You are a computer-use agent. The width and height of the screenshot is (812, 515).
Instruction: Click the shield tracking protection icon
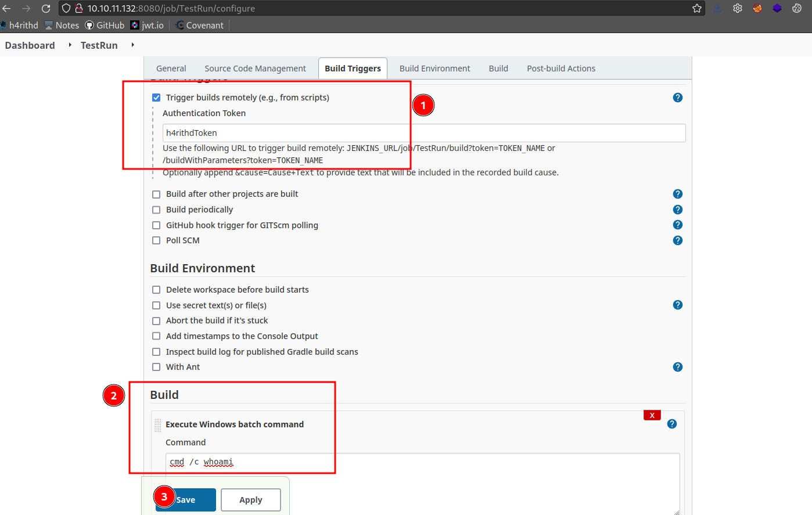click(x=66, y=8)
